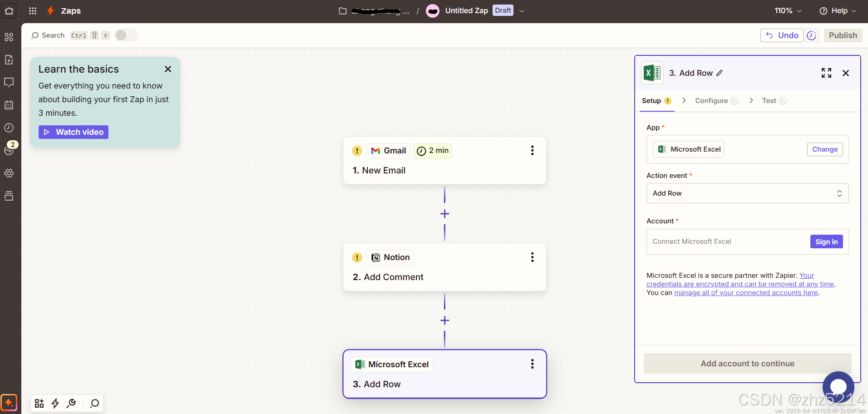Click the Microsoft Excel app chip in panel
This screenshot has height=414, width=868.
click(689, 149)
